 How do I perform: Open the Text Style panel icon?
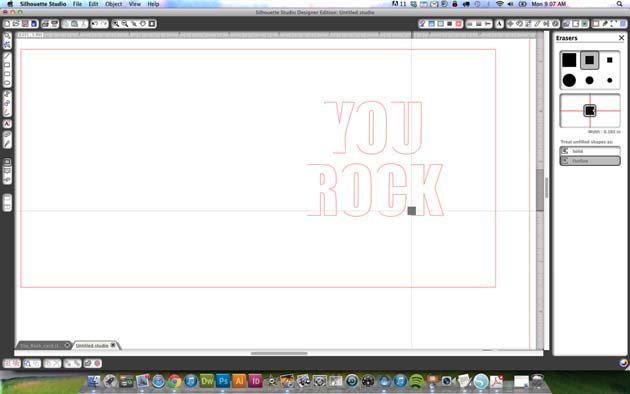coord(499,24)
